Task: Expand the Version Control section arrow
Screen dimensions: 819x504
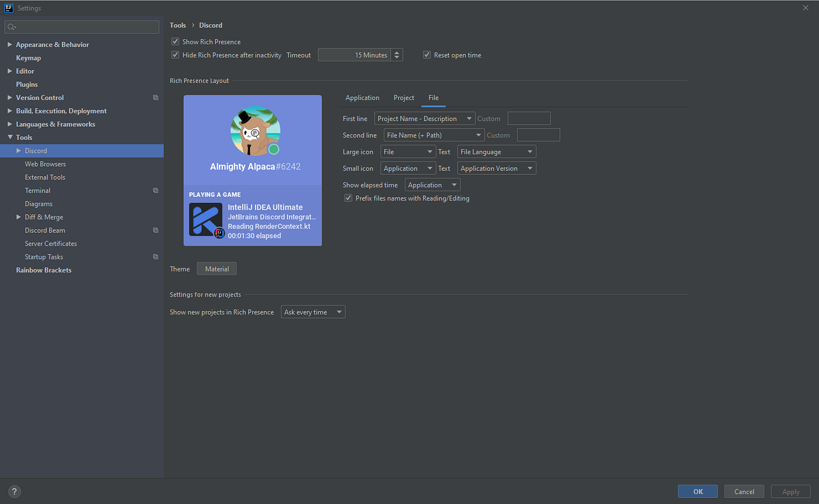Action: coord(9,98)
